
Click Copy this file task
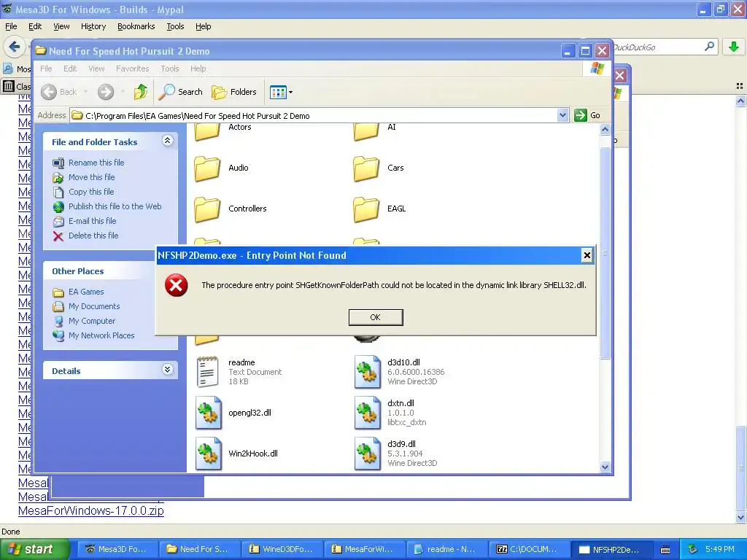(x=91, y=192)
